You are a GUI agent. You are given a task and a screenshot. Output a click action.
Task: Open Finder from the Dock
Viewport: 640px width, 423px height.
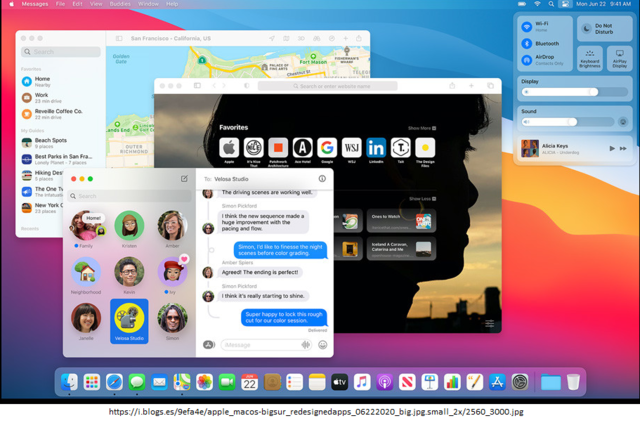point(69,383)
